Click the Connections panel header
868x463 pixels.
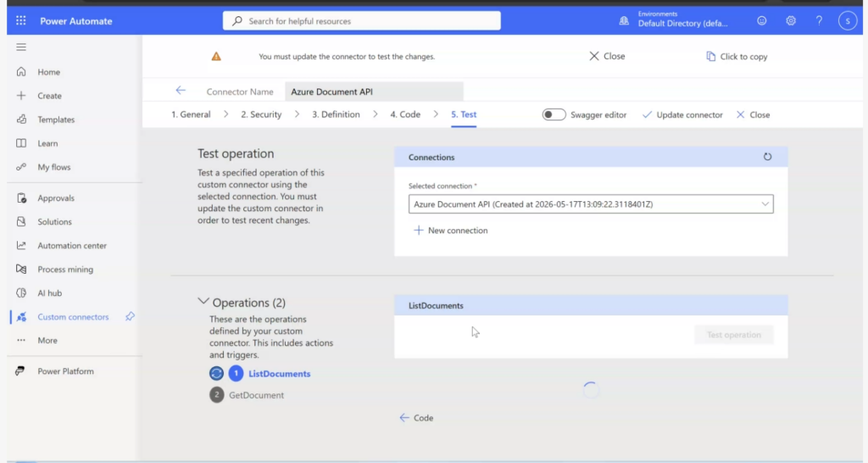591,157
